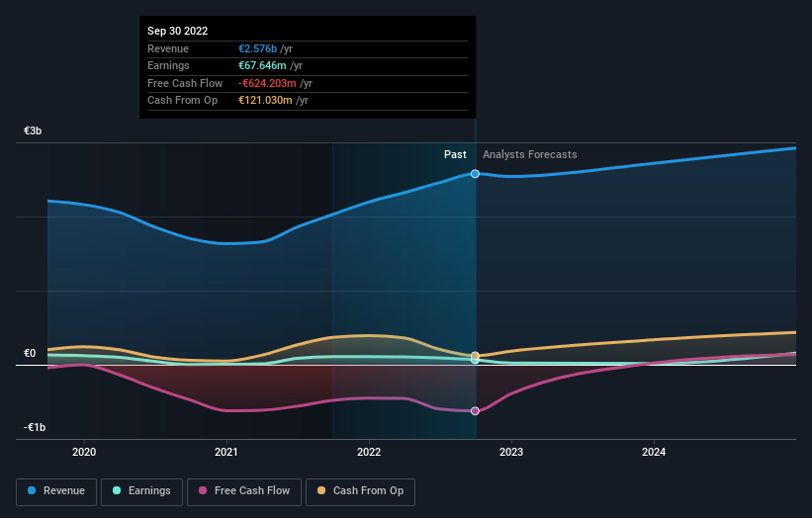Click the 2020 x-axis label
The width and height of the screenshot is (812, 518).
[x=84, y=452]
